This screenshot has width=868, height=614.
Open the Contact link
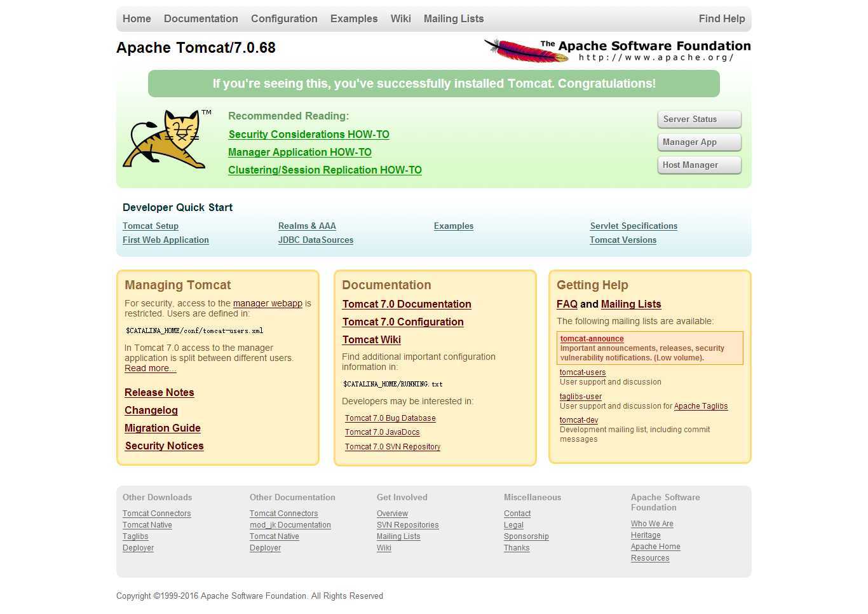(x=517, y=514)
